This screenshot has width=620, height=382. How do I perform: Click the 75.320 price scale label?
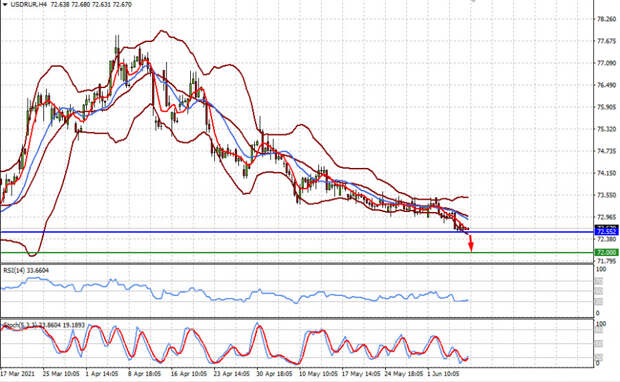[606, 129]
